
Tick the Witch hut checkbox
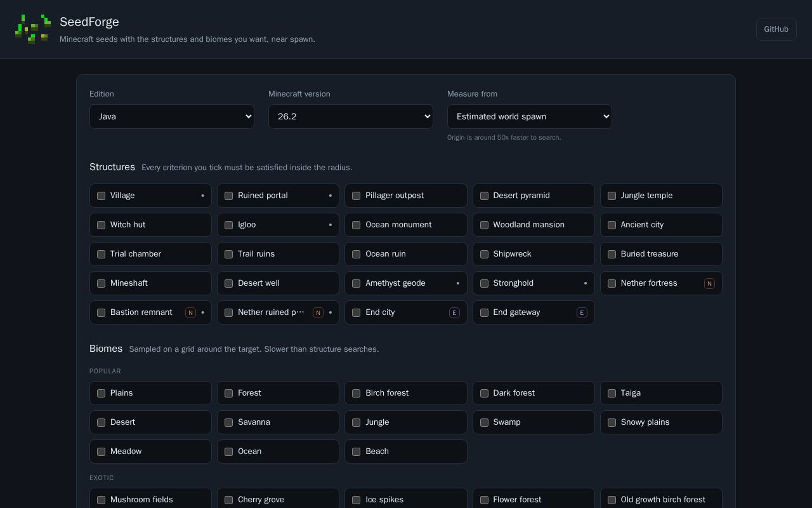point(101,225)
